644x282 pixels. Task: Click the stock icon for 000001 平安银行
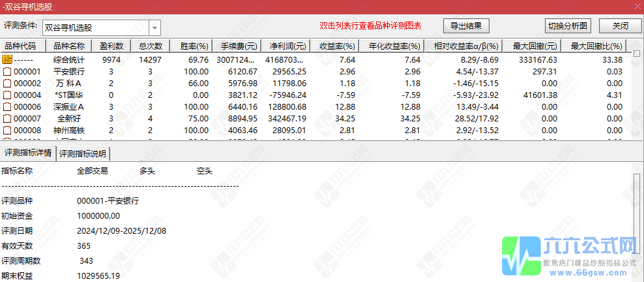pyautogui.click(x=7, y=72)
